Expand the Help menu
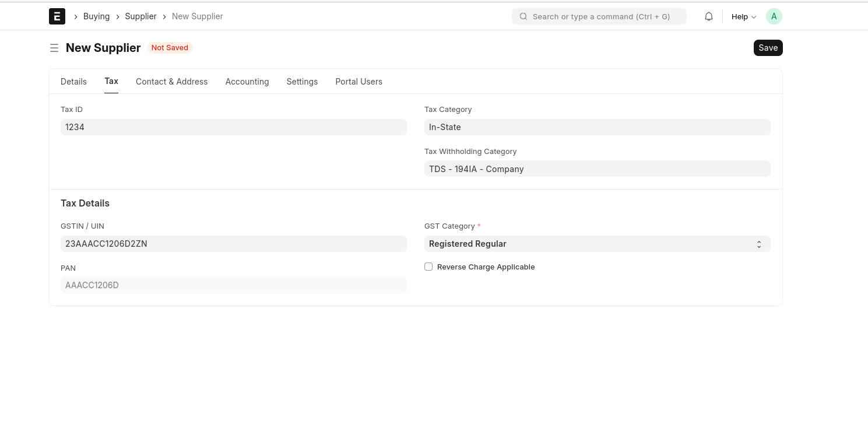 (743, 16)
